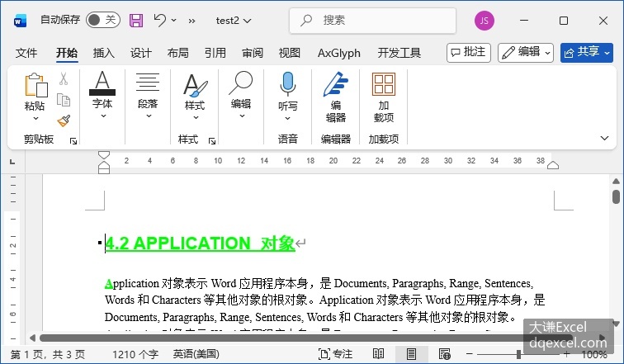Click the tab stop selector
Image resolution: width=624 pixels, height=364 pixels.
(12, 162)
